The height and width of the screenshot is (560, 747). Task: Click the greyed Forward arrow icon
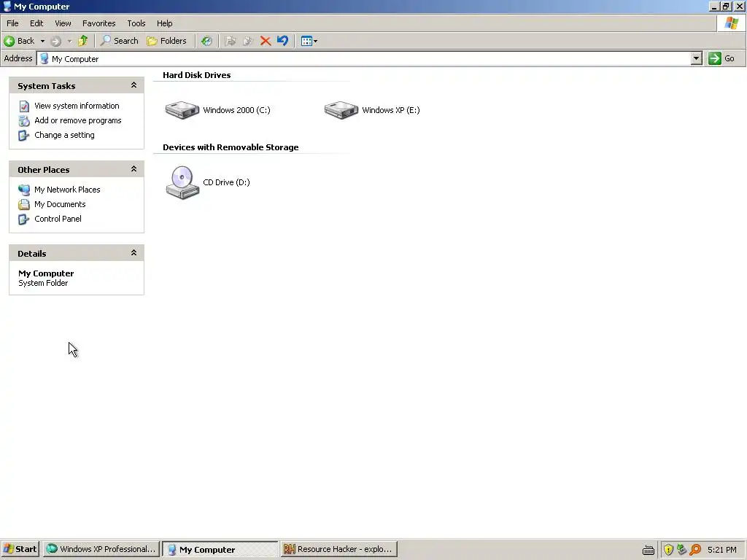[x=55, y=42]
